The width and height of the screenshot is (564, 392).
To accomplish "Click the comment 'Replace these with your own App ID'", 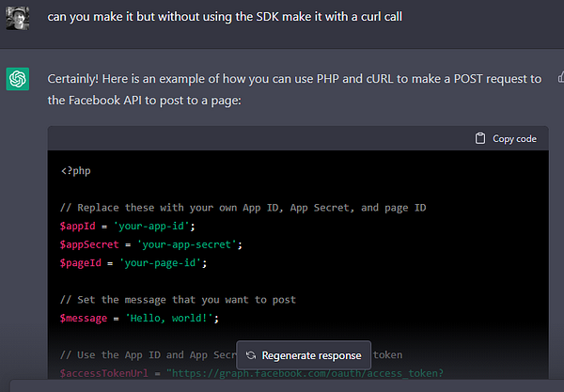I will tap(243, 208).
